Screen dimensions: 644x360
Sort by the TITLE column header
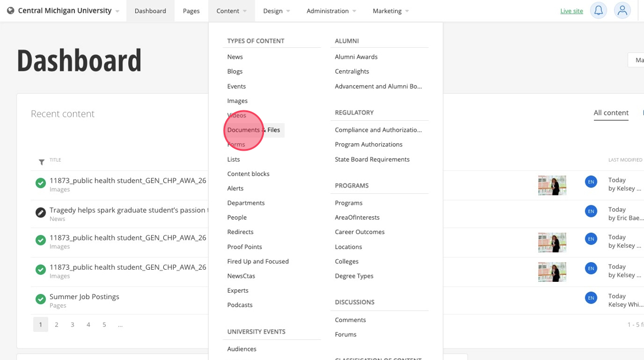pyautogui.click(x=55, y=160)
